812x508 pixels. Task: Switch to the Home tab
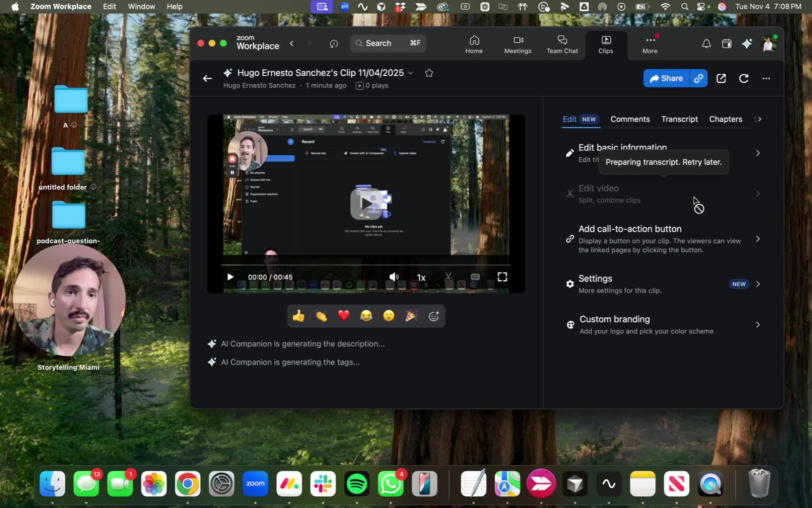474,45
